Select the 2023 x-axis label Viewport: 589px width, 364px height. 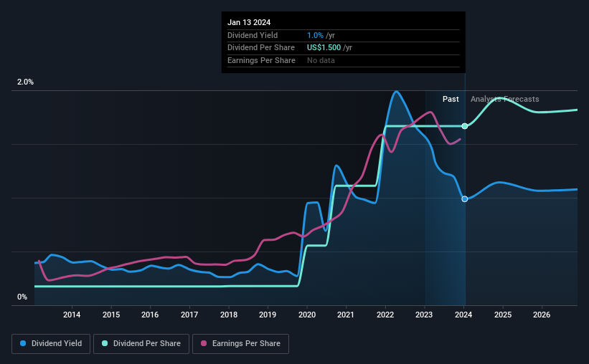pyautogui.click(x=424, y=315)
